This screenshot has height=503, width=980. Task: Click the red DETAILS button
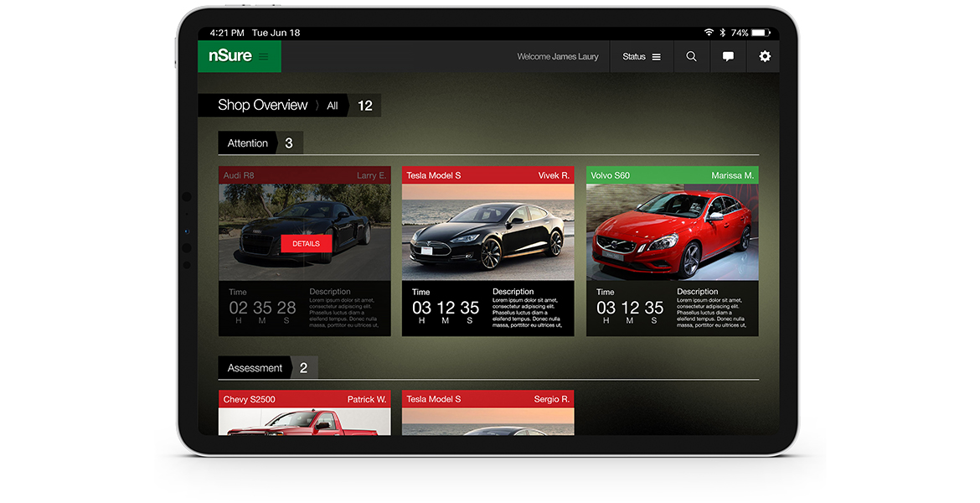coord(307,243)
